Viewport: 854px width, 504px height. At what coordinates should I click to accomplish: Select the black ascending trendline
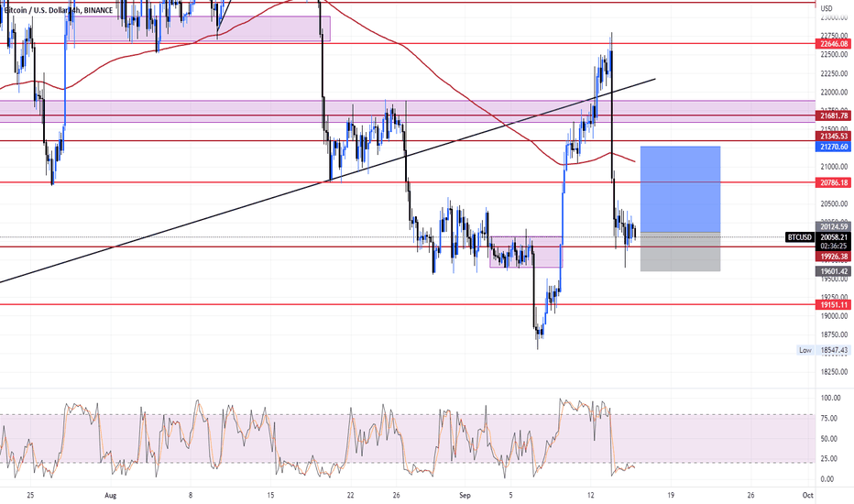(x=327, y=181)
